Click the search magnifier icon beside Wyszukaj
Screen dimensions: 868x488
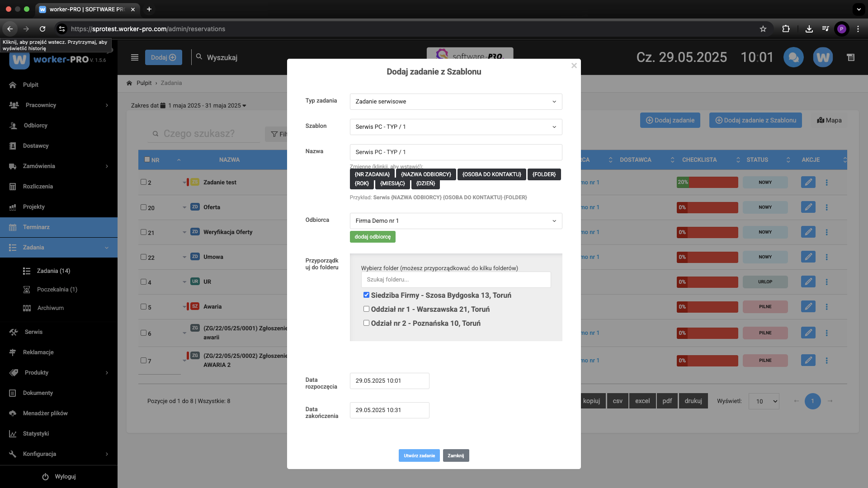click(199, 57)
